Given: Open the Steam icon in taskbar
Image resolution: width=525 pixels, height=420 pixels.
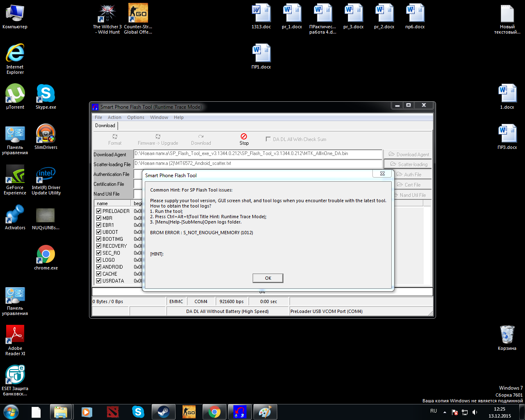Looking at the screenshot, I should tap(164, 411).
